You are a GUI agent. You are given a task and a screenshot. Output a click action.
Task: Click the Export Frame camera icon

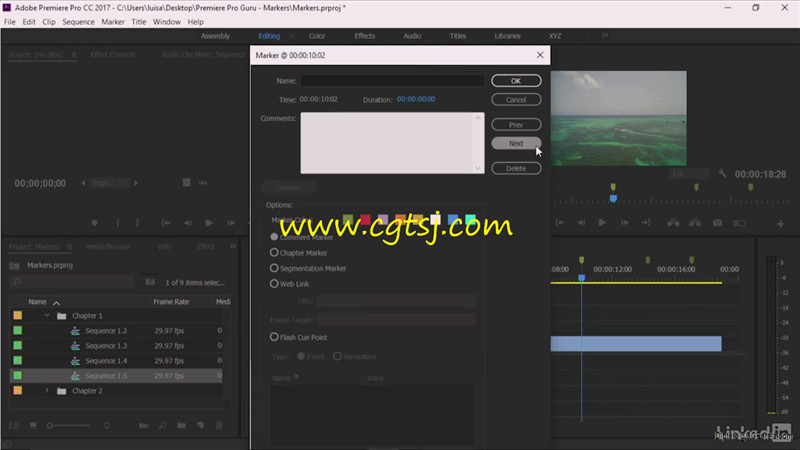717,222
